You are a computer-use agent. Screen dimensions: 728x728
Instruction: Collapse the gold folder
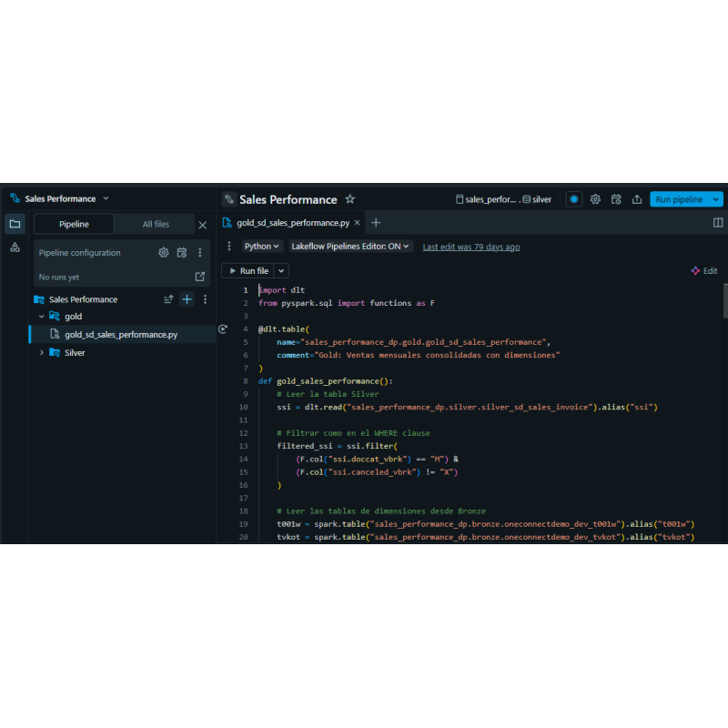coord(42,317)
